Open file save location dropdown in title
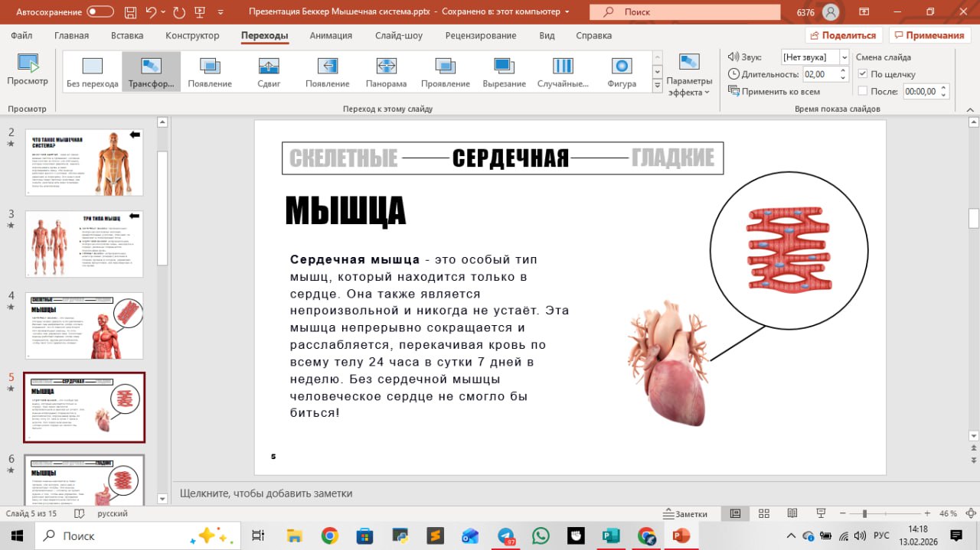The width and height of the screenshot is (980, 550). click(x=567, y=12)
